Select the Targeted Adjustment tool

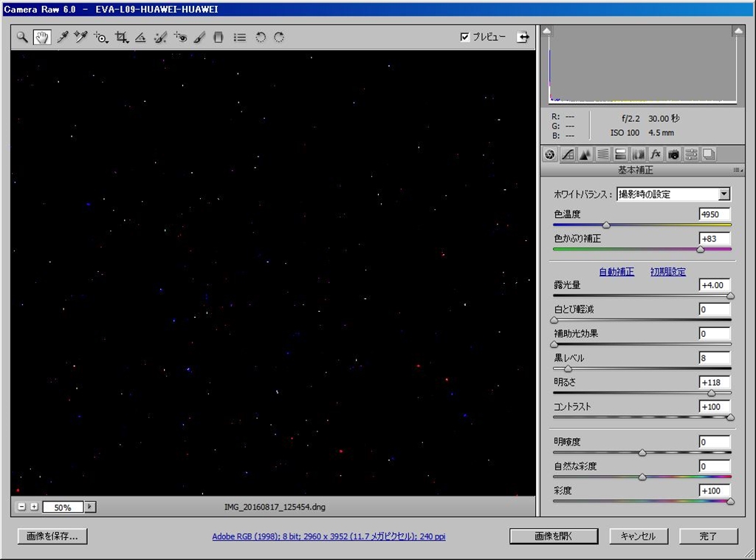click(x=100, y=37)
